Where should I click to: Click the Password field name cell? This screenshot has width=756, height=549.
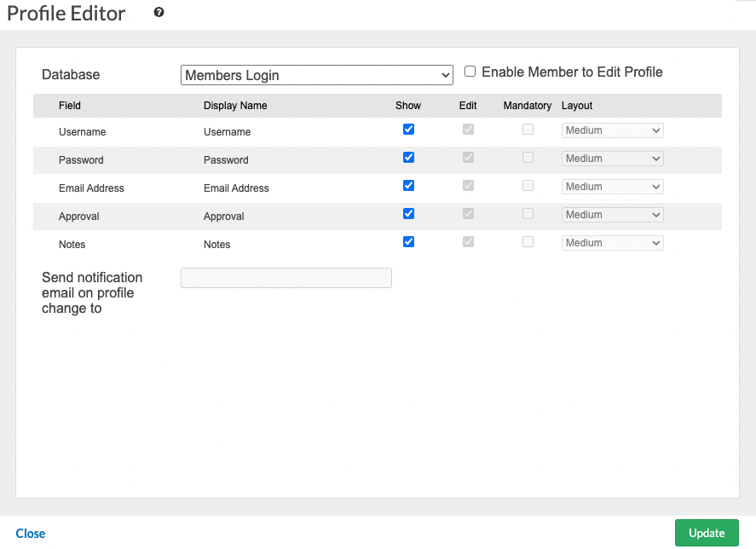click(81, 159)
